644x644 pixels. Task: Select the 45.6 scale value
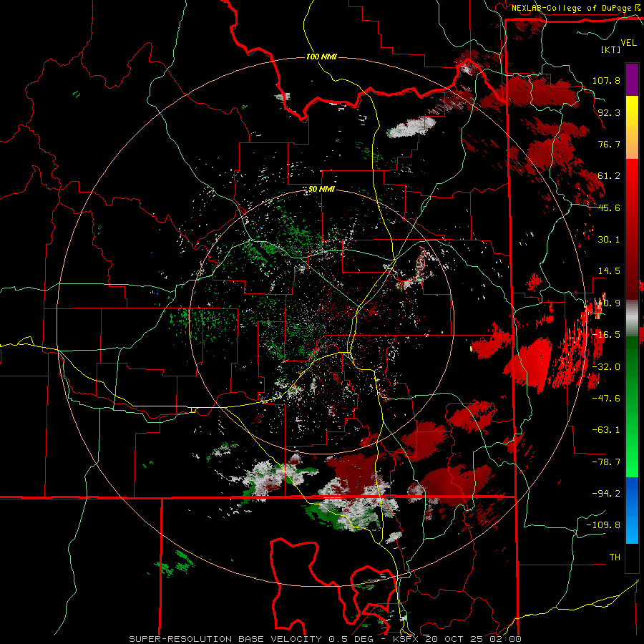pos(609,208)
